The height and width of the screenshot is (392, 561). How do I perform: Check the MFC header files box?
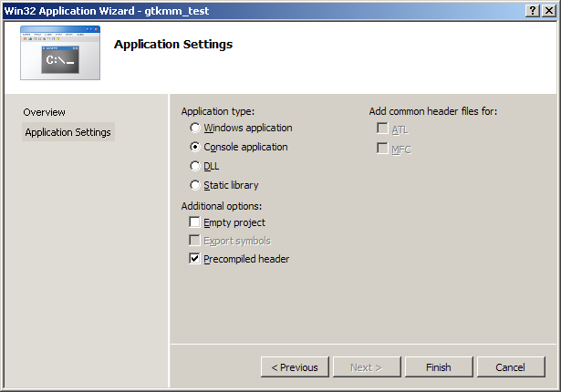(x=382, y=149)
